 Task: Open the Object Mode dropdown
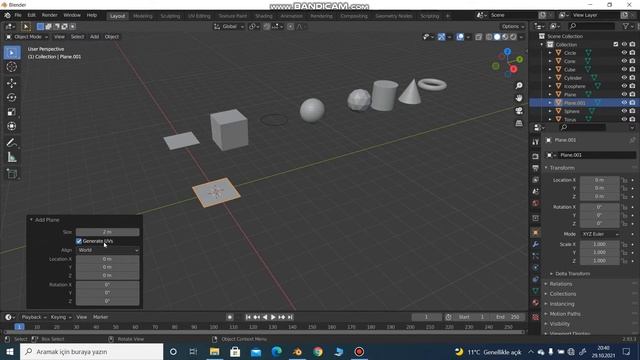(27, 37)
